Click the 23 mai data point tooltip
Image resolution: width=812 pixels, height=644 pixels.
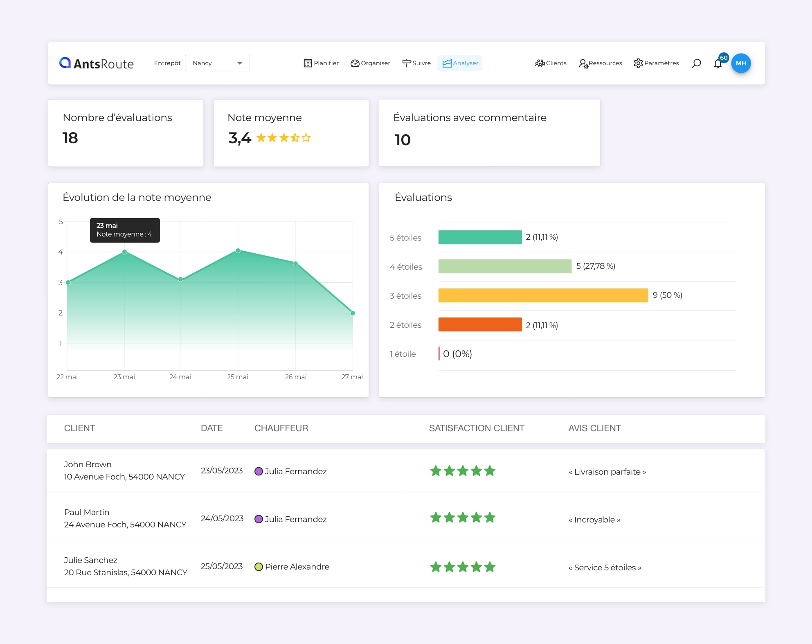[x=124, y=230]
